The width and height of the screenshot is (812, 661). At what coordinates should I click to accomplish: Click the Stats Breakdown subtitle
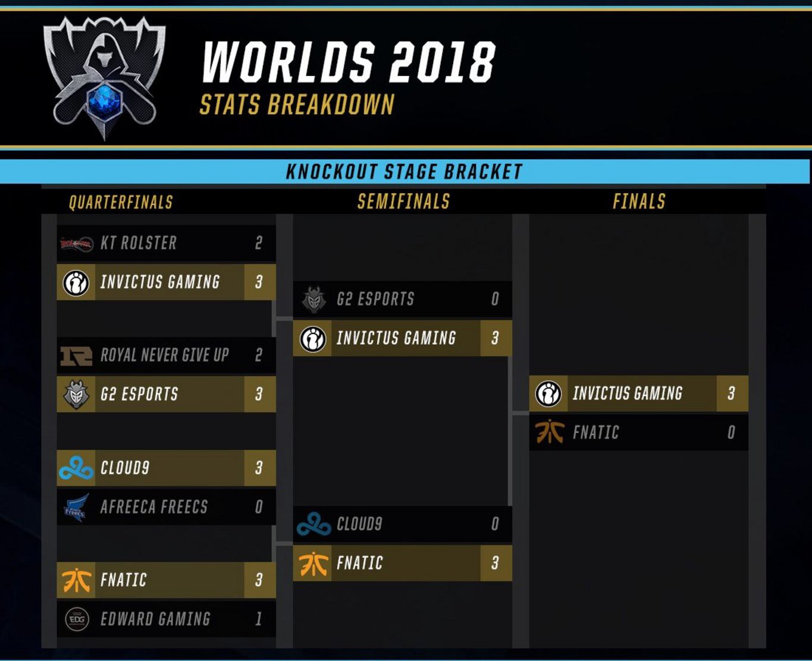pos(297,105)
